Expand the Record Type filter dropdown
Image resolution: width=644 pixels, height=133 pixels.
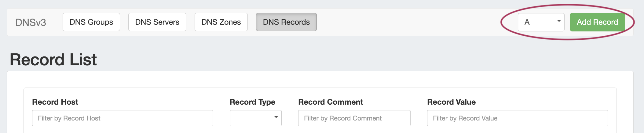tap(255, 118)
